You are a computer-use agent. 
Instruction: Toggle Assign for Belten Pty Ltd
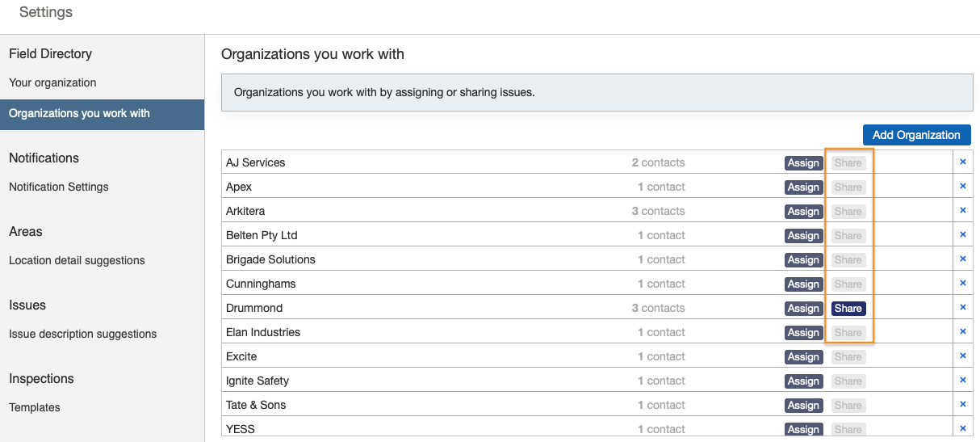tap(803, 235)
